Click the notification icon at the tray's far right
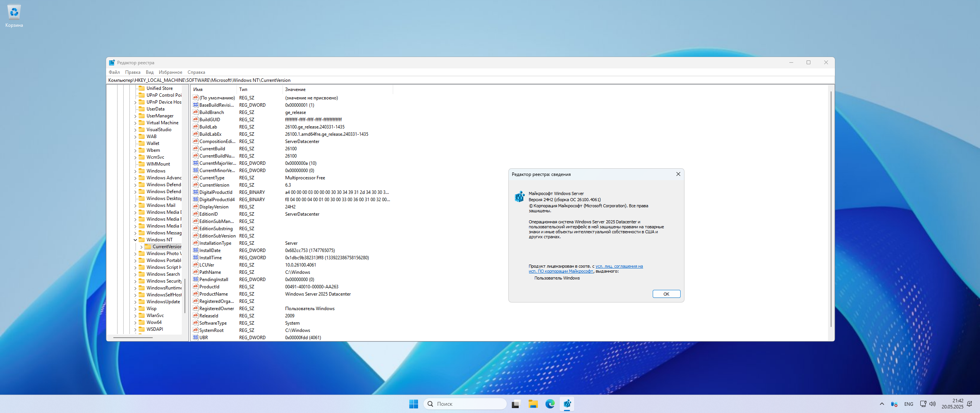Image resolution: width=980 pixels, height=413 pixels. pyautogui.click(x=969, y=404)
